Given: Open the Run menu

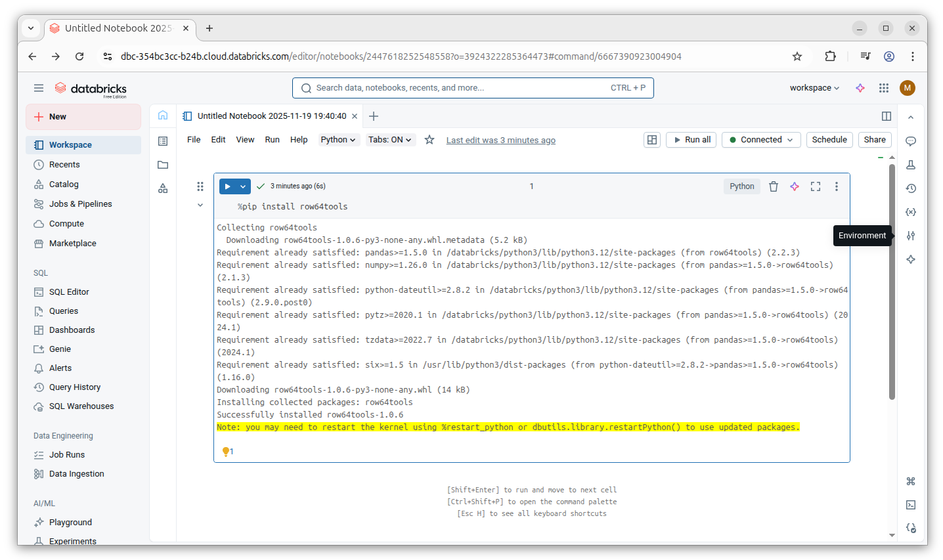Looking at the screenshot, I should coord(272,140).
